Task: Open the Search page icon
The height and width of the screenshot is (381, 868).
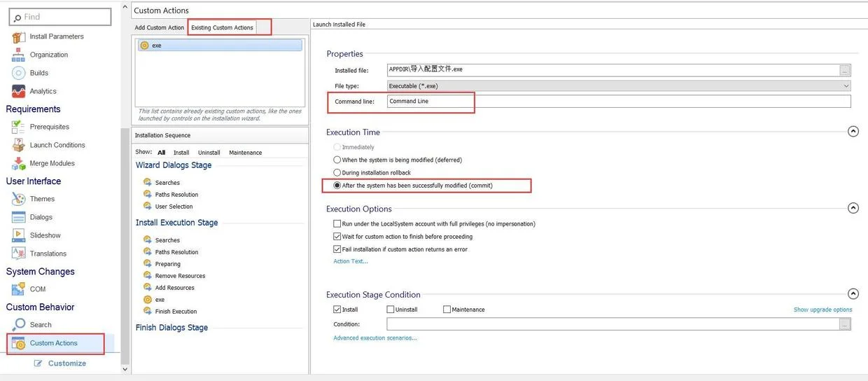Action: click(18, 325)
